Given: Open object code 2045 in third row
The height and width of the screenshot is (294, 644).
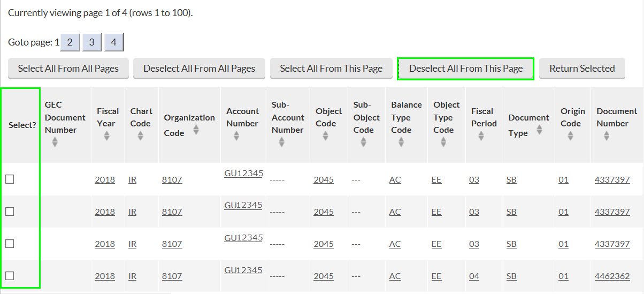Looking at the screenshot, I should click(x=324, y=244).
